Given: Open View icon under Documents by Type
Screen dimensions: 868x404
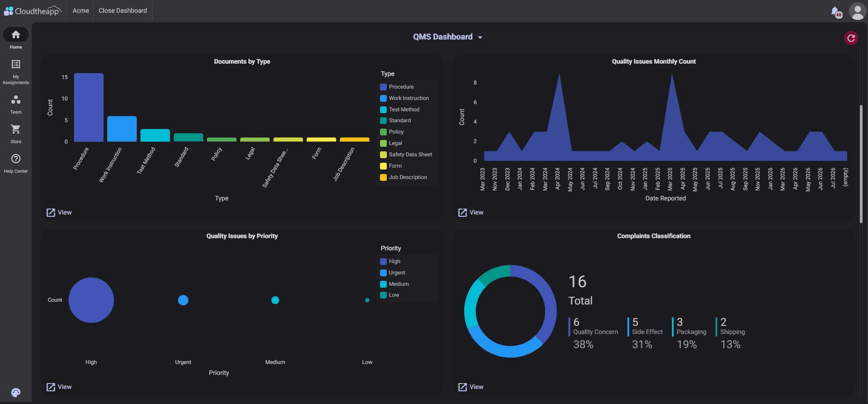Looking at the screenshot, I should pyautogui.click(x=51, y=212).
